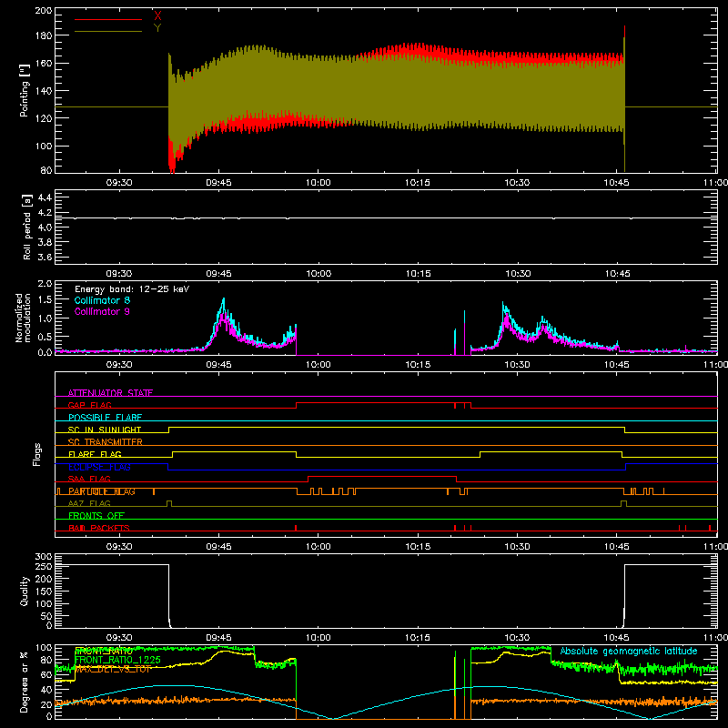Click 'Absolute geomagnetic latitude' legend text
Viewport: 728px width, 728px height.
point(629,651)
